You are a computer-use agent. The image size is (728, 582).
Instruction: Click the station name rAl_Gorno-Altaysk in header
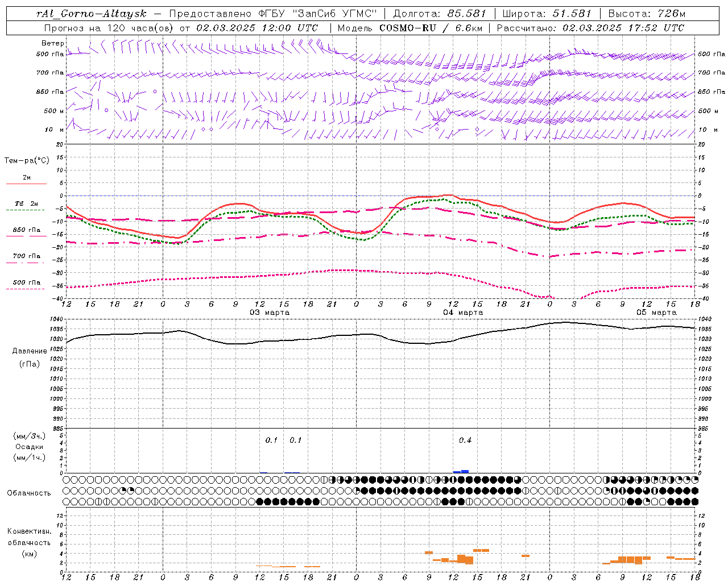coord(91,14)
